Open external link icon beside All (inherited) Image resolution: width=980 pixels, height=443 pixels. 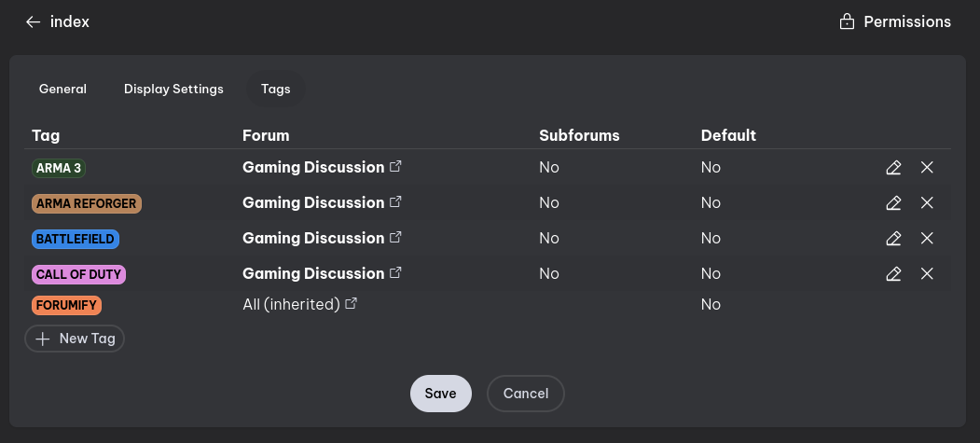352,304
